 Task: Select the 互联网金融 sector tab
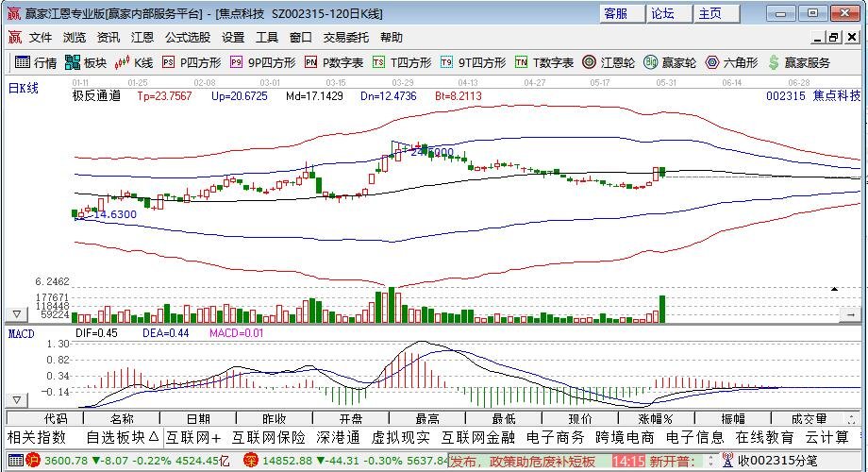[x=478, y=438]
